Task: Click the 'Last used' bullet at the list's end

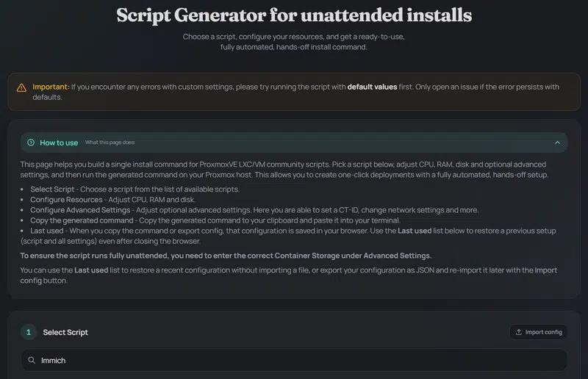Action: pos(48,231)
